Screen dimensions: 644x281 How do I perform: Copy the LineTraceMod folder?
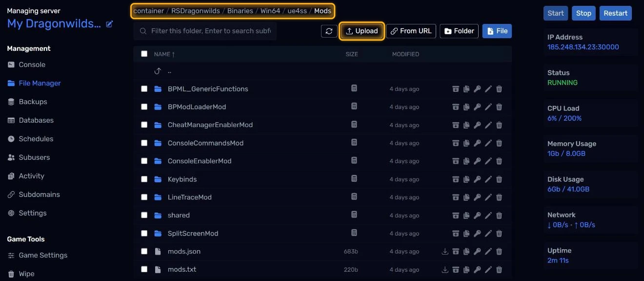pos(466,197)
